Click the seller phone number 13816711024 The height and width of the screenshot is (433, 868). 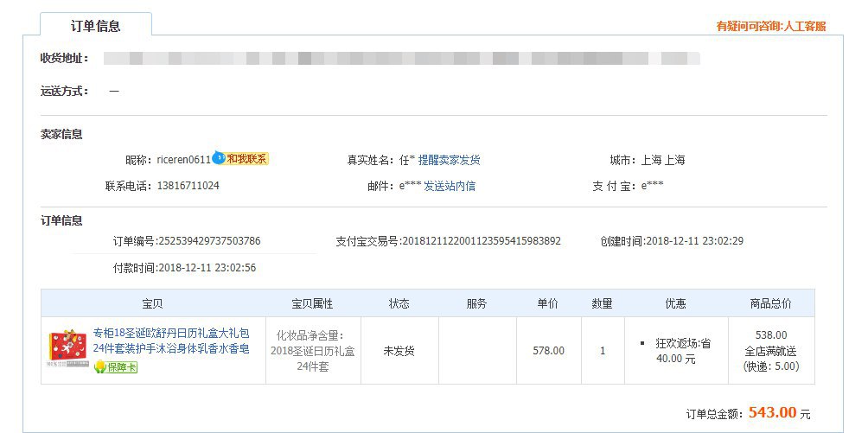188,186
